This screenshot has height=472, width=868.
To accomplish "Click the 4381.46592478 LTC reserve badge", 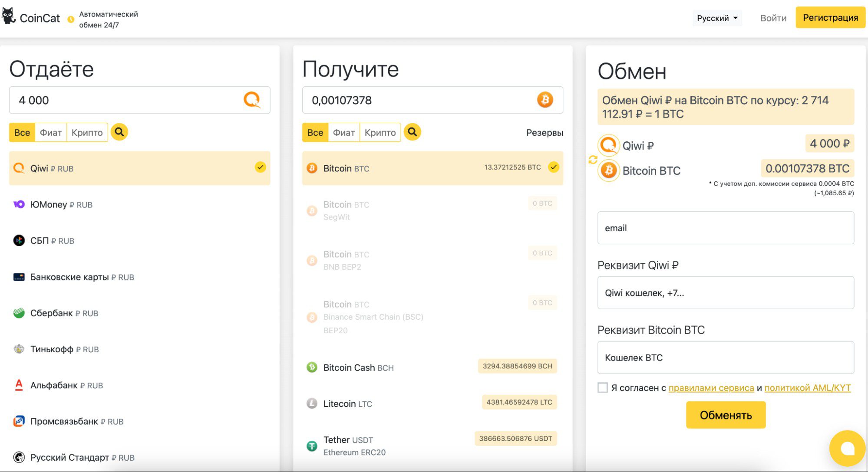I will [519, 402].
